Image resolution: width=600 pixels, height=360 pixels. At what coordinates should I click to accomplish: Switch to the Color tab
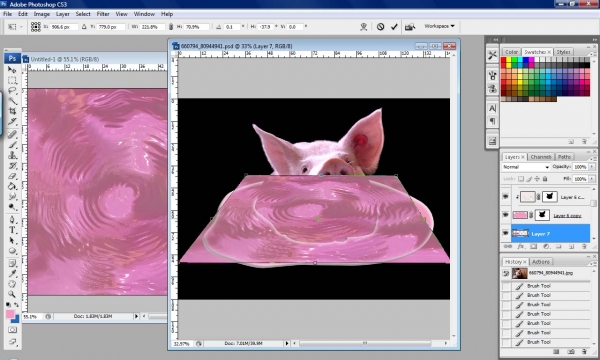(511, 52)
